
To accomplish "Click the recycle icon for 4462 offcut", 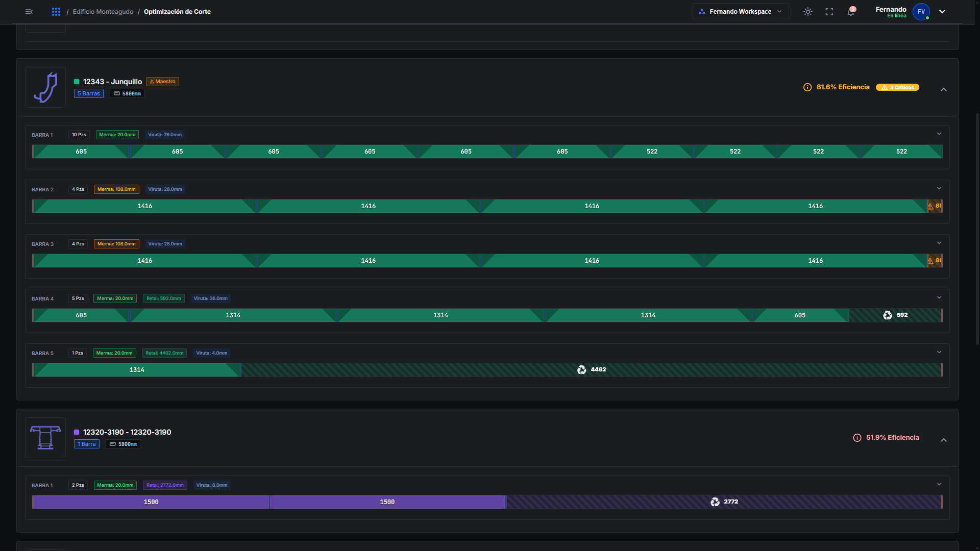I will [x=582, y=370].
